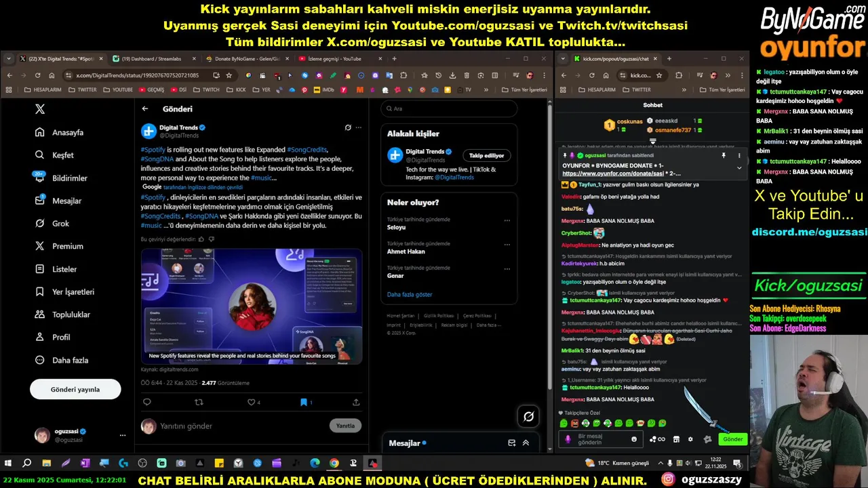This screenshot has height=488, width=868.
Task: Click the Gönder send button in Kick chat
Action: 733,439
